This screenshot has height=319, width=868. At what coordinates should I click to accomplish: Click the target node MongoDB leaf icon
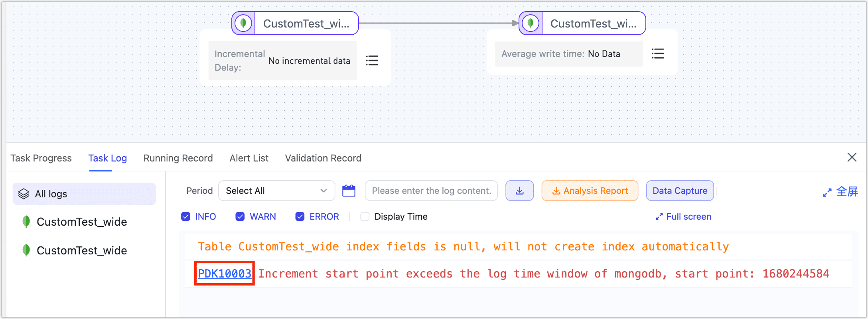531,23
